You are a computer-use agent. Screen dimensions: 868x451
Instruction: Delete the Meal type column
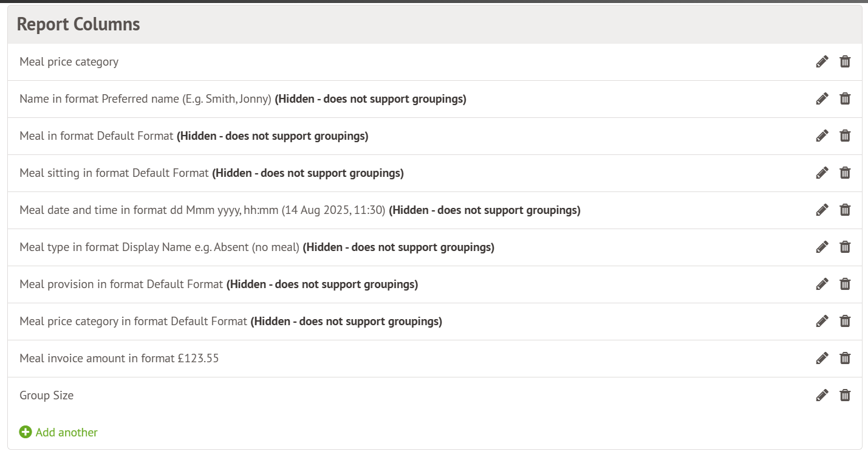coord(845,247)
